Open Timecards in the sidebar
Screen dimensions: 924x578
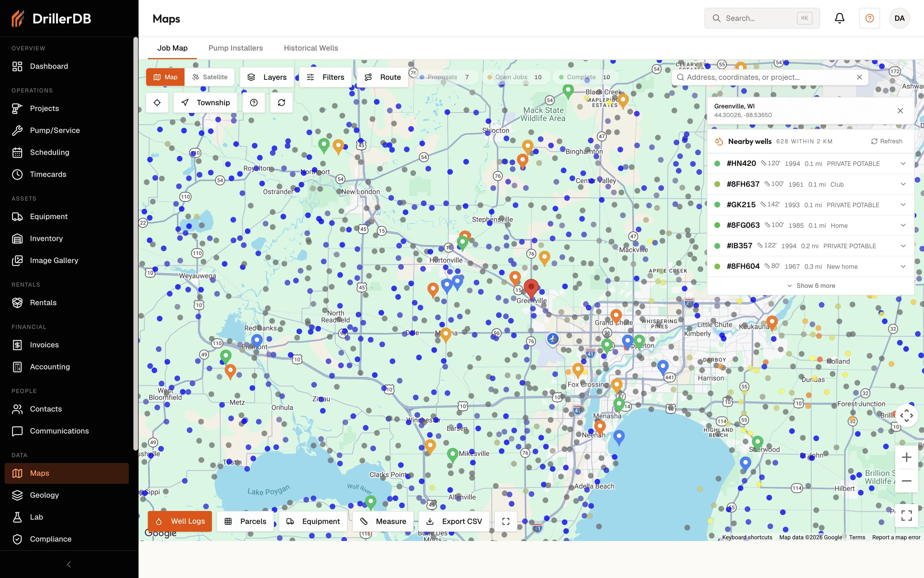67,174
